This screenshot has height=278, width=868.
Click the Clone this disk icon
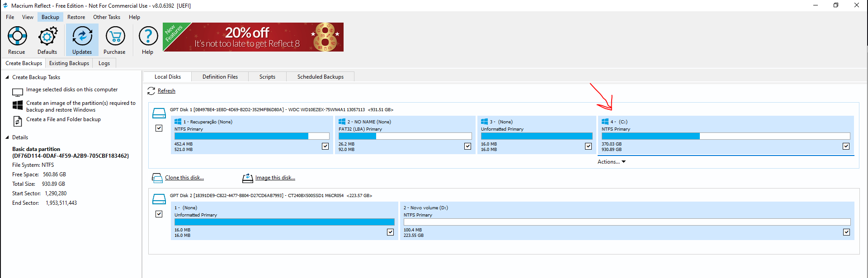[157, 178]
